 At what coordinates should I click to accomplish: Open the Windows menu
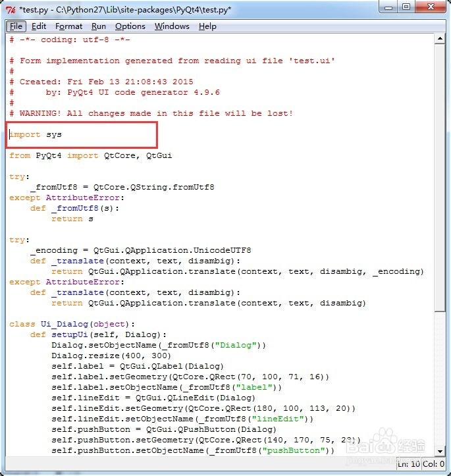pos(172,26)
